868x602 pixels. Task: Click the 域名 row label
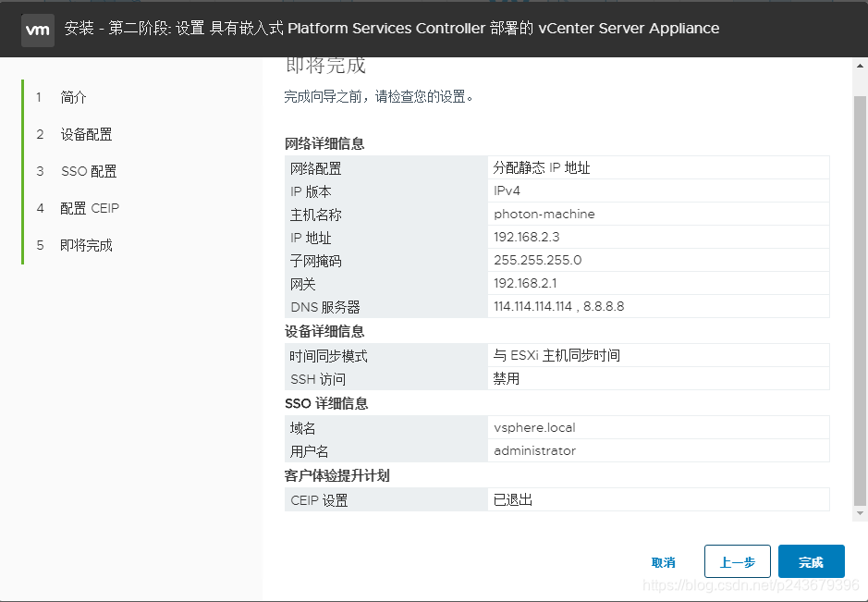pyautogui.click(x=303, y=428)
